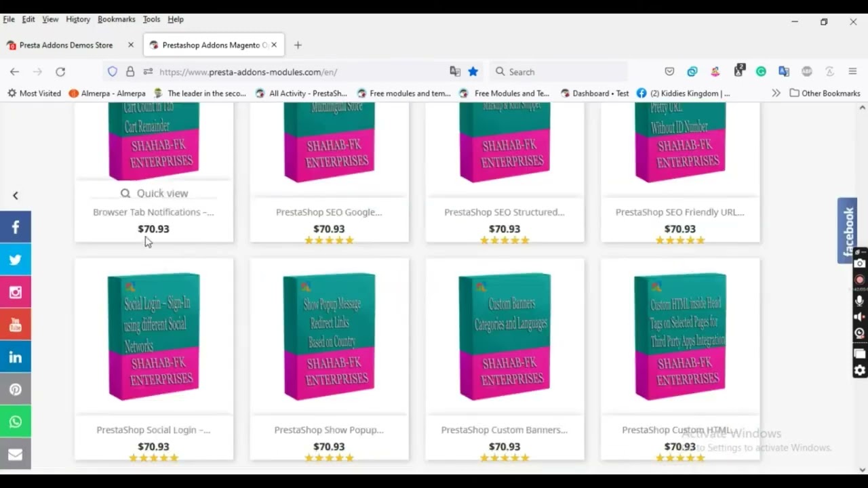Open Instagram sidebar icon
Screen dimensions: 868x488
(16, 292)
